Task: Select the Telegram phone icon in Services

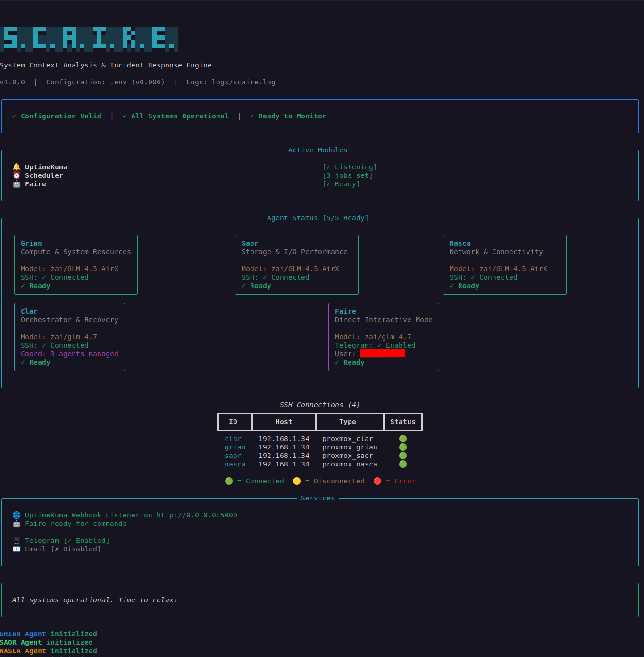Action: pyautogui.click(x=17, y=540)
